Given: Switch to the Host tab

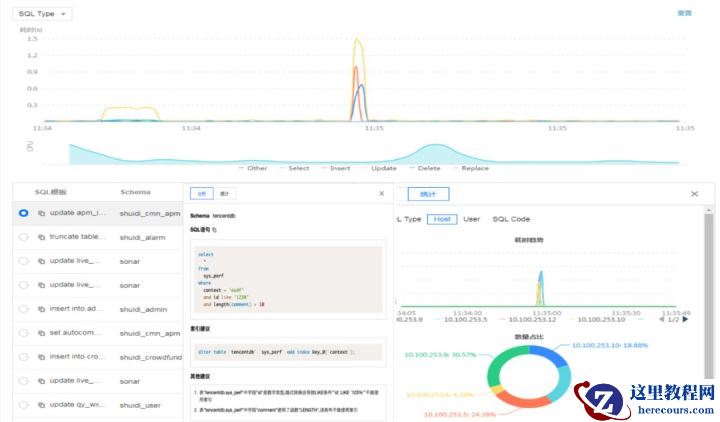Looking at the screenshot, I should 442,219.
